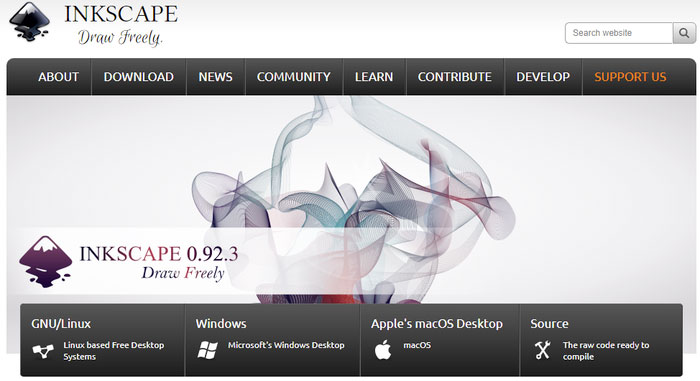
Task: Click 'The raw code ready to compile'
Action: [x=606, y=351]
